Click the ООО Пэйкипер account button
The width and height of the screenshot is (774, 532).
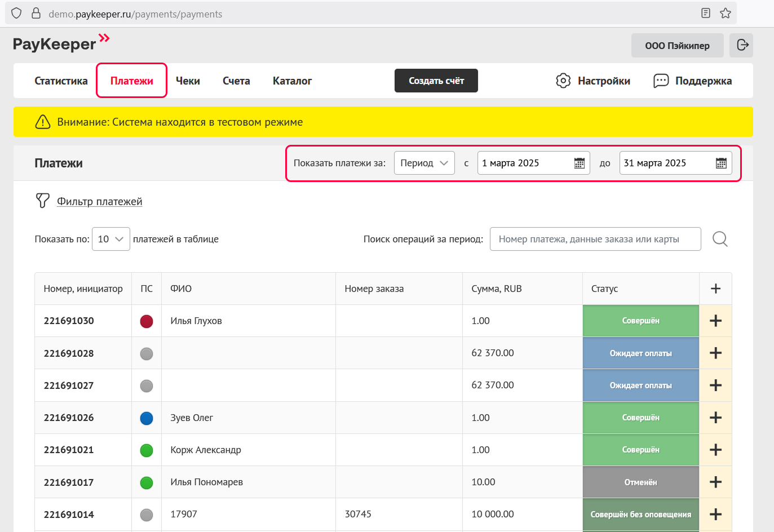[678, 46]
